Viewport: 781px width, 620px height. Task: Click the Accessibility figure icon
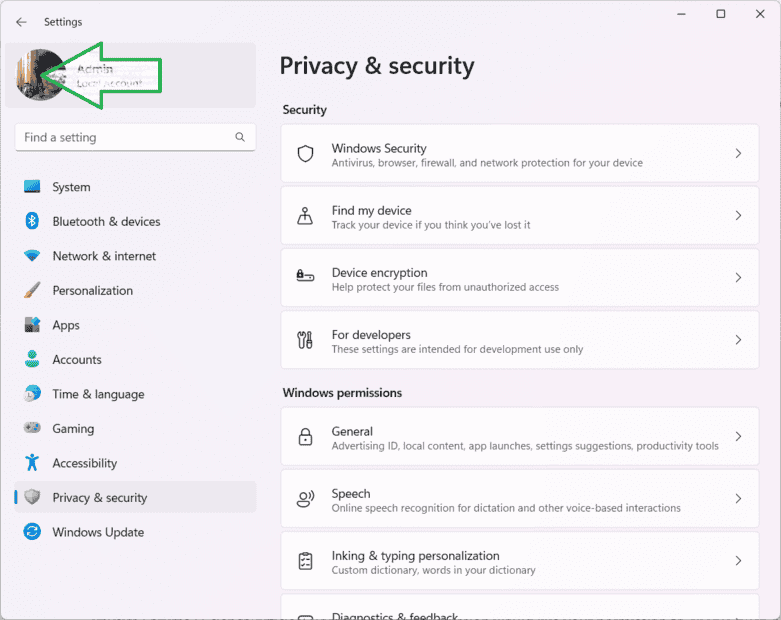coord(32,463)
